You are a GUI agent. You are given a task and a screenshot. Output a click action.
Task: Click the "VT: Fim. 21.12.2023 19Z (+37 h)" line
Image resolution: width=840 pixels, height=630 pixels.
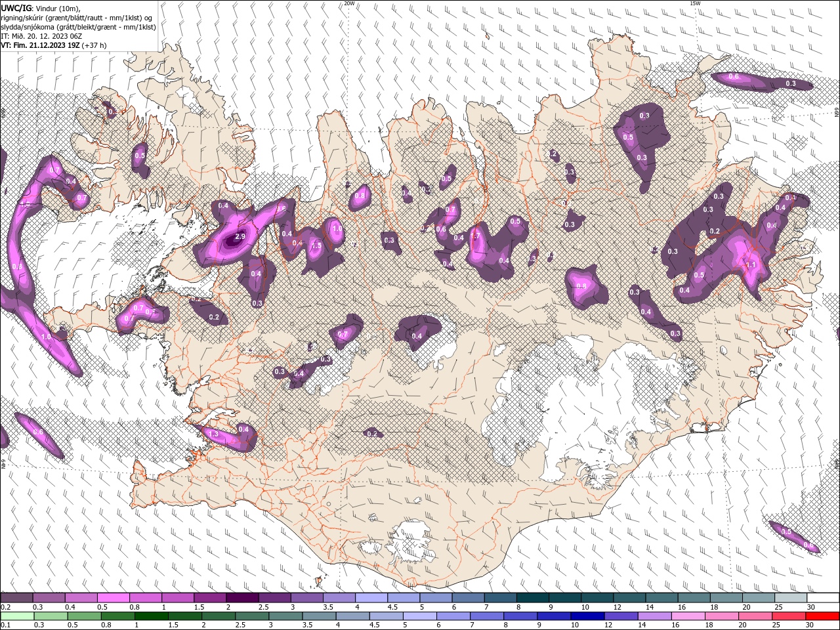point(54,45)
